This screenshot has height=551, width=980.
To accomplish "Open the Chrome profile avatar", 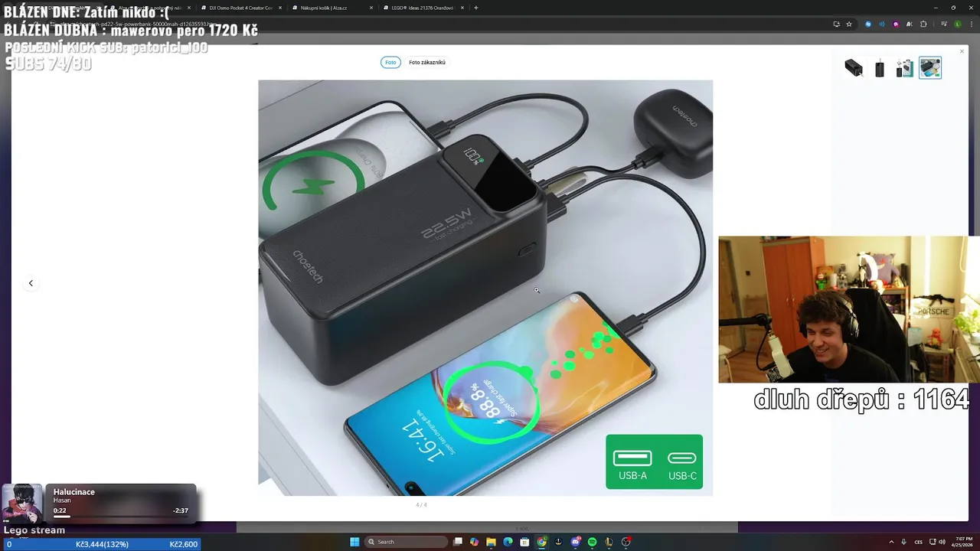I will point(957,24).
